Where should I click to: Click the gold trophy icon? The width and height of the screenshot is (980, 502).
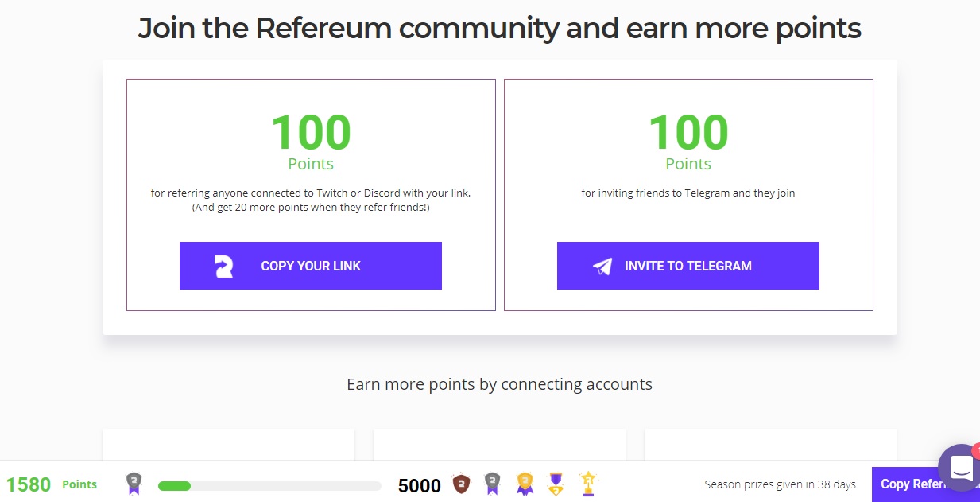tap(588, 483)
